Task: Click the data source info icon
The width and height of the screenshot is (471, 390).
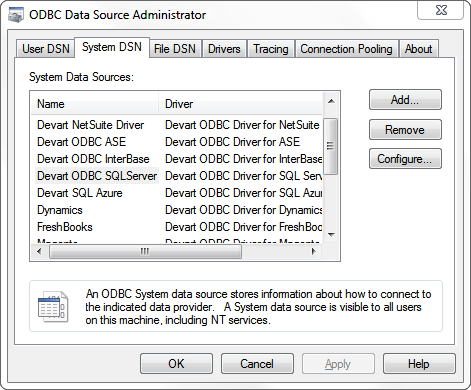Action: click(x=53, y=307)
